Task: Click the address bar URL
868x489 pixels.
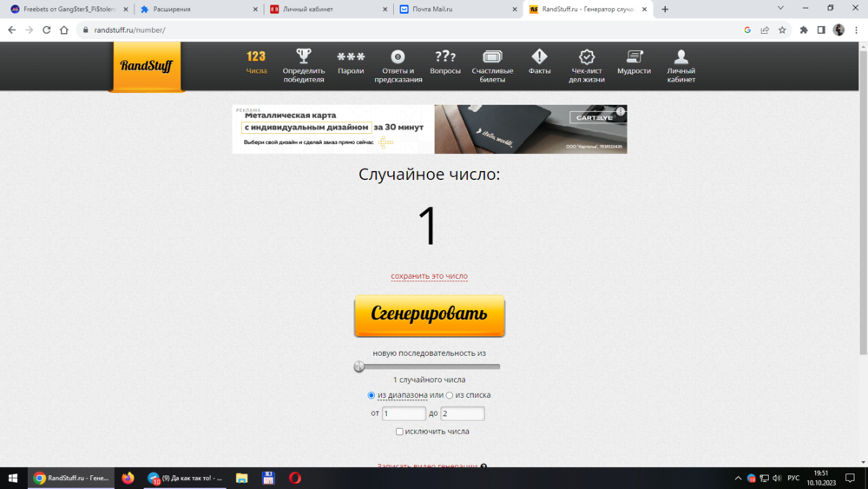Action: point(129,30)
